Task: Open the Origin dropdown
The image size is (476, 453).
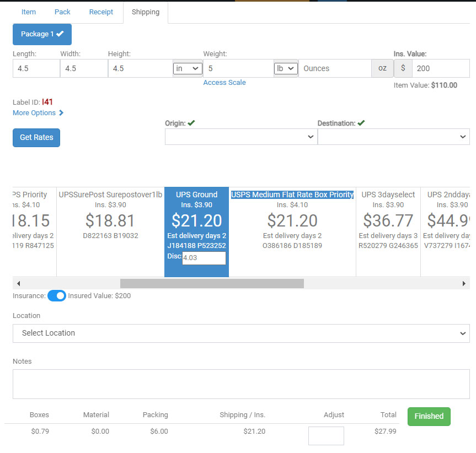Action: 241,137
